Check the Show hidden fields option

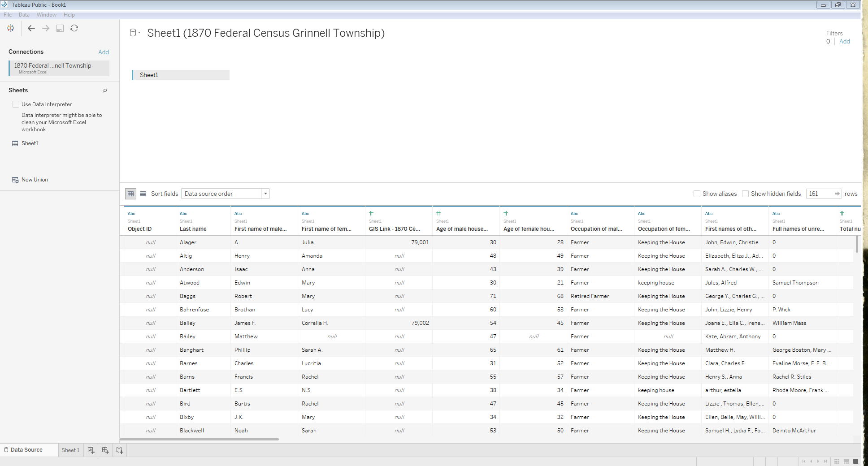pos(745,194)
